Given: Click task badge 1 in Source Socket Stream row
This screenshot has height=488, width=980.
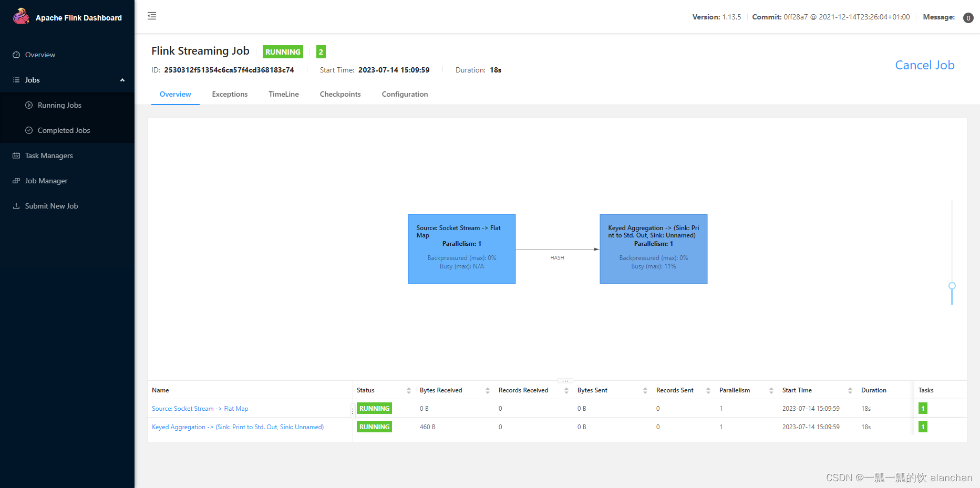Looking at the screenshot, I should point(923,408).
